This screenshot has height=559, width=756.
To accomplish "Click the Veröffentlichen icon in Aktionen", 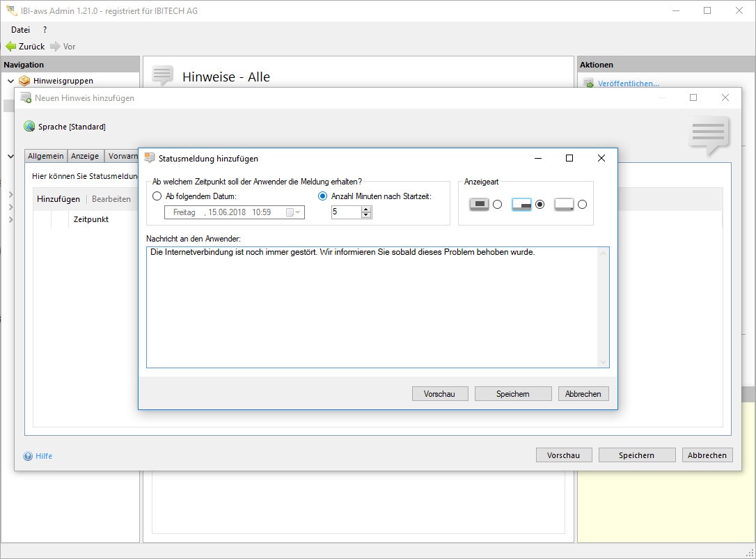I will [588, 84].
